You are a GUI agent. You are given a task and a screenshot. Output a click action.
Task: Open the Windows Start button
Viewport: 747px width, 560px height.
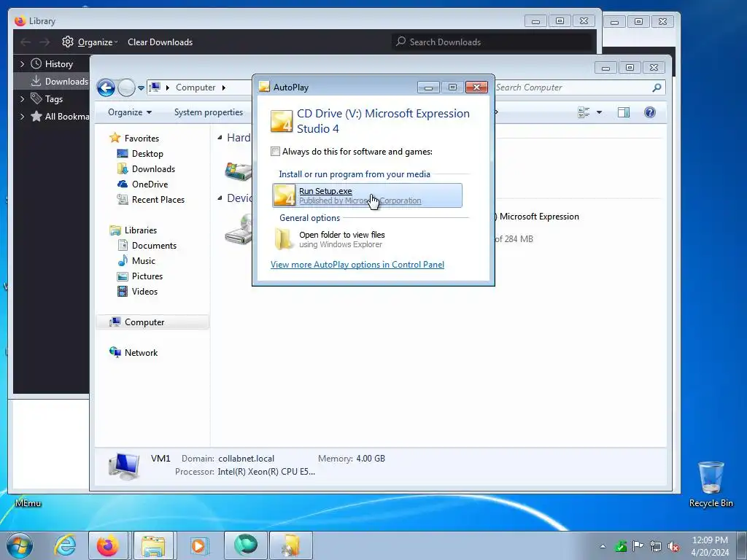[x=20, y=545]
